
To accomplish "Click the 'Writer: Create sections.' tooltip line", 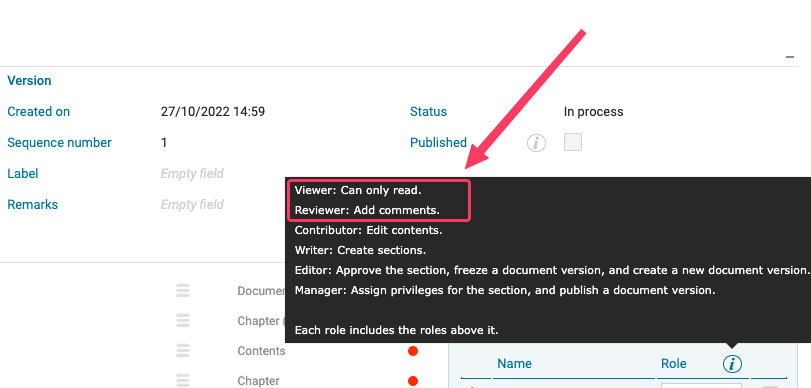I will (360, 250).
